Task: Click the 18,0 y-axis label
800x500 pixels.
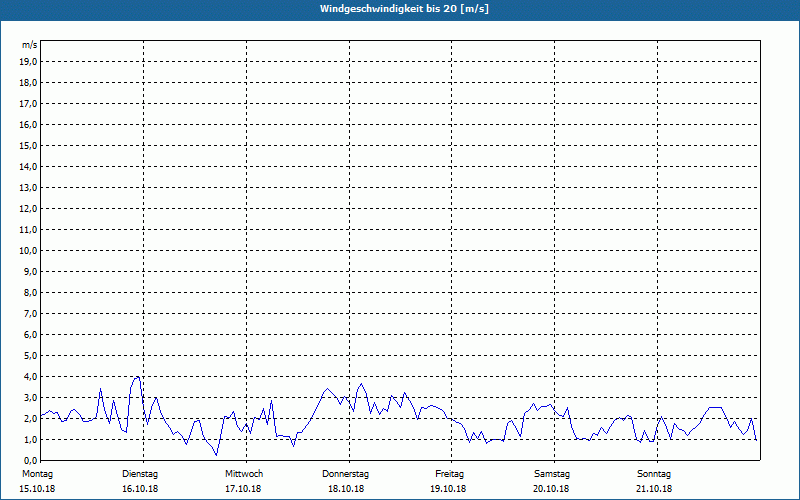Action: click(x=28, y=83)
